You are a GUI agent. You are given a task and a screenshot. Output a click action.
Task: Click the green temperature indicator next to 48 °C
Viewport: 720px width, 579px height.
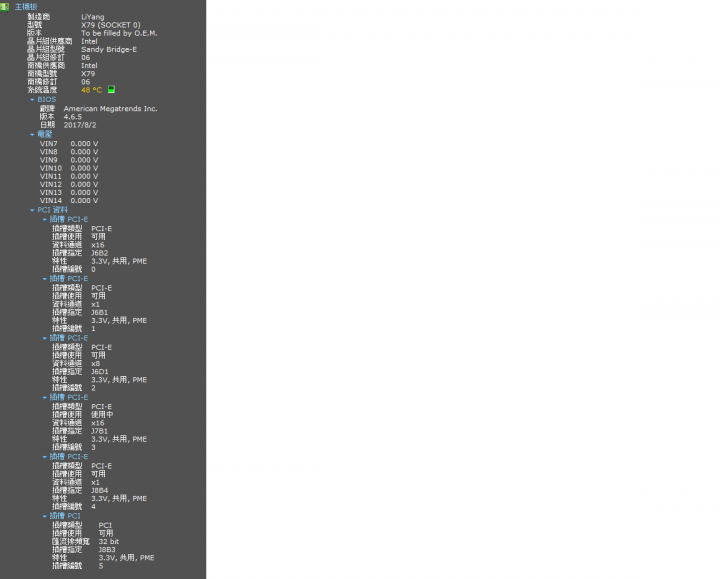click(111, 90)
